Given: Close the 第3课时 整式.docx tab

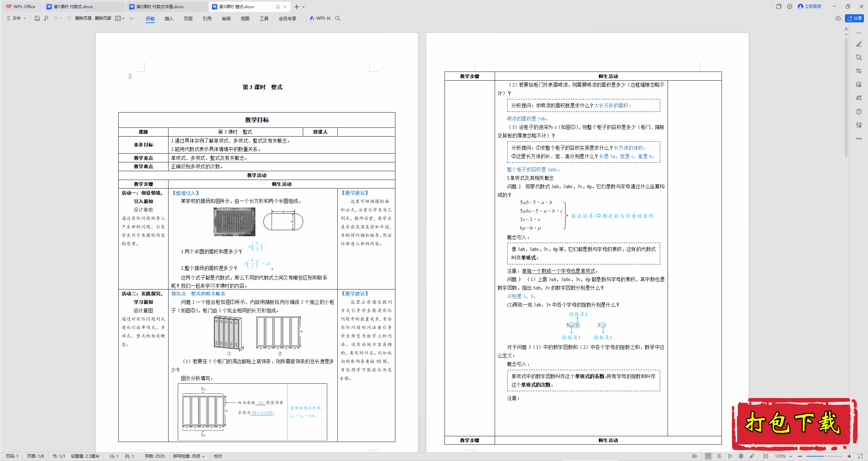Looking at the screenshot, I should (285, 6).
